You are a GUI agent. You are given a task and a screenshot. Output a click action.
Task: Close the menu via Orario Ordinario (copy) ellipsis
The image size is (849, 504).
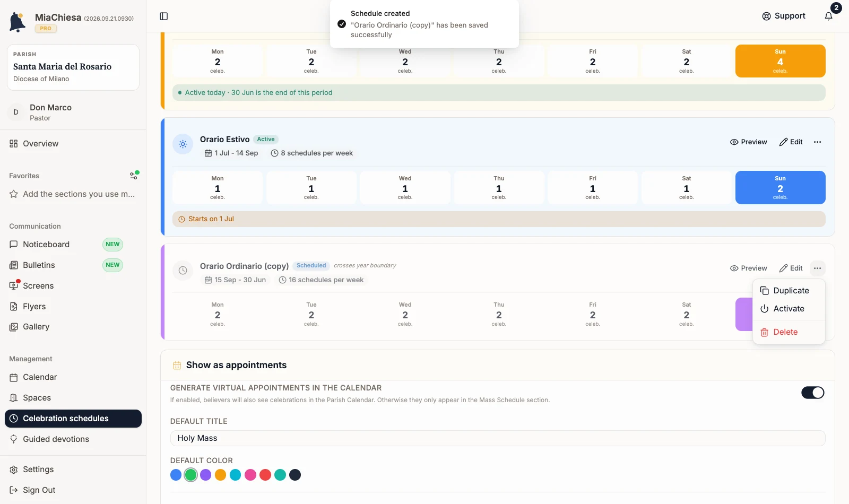(817, 268)
